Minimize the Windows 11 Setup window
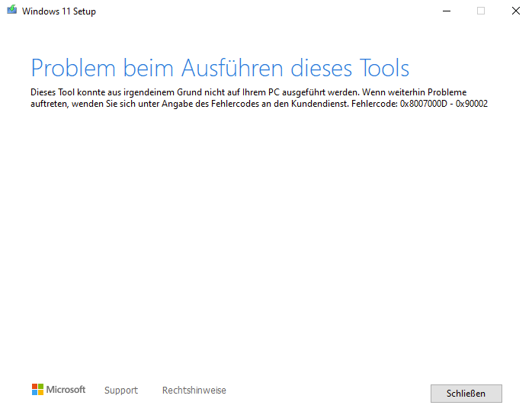This screenshot has height=418, width=532. pyautogui.click(x=447, y=11)
